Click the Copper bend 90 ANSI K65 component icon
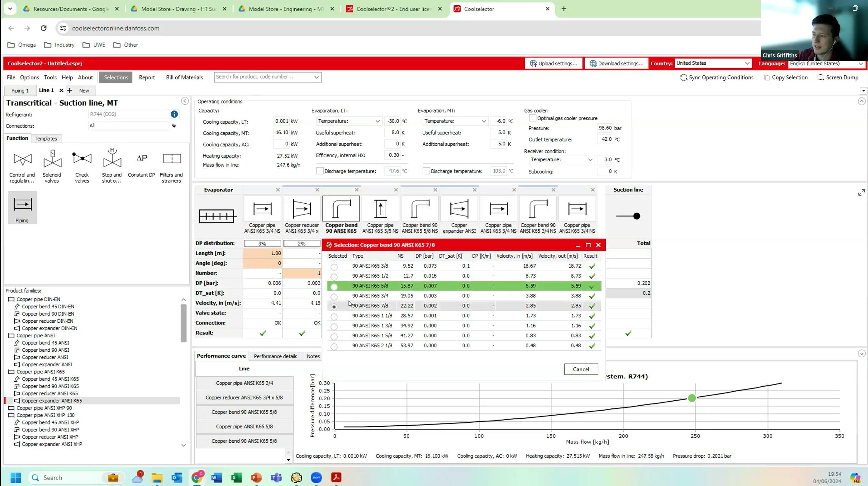This screenshot has width=868, height=486. tap(341, 208)
